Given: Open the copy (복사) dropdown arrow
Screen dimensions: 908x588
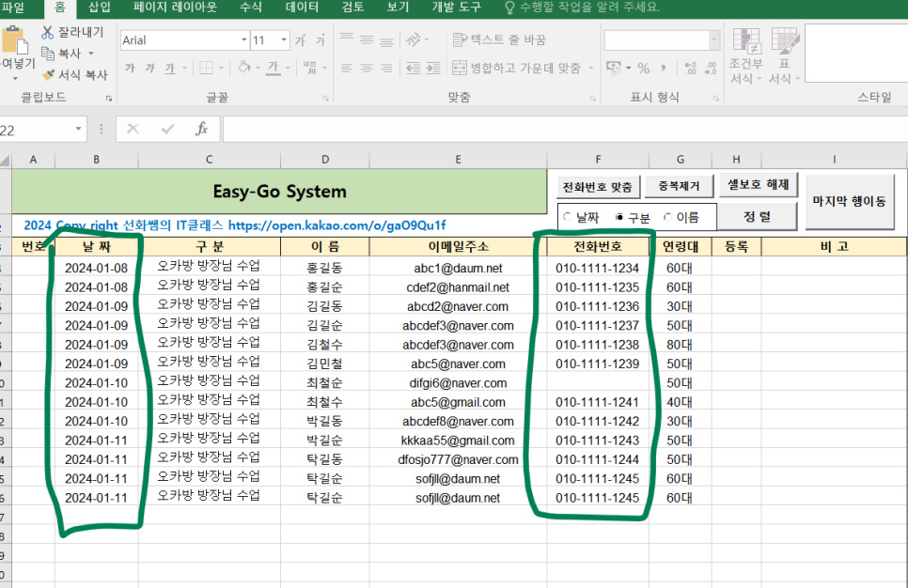Looking at the screenshot, I should [x=91, y=54].
